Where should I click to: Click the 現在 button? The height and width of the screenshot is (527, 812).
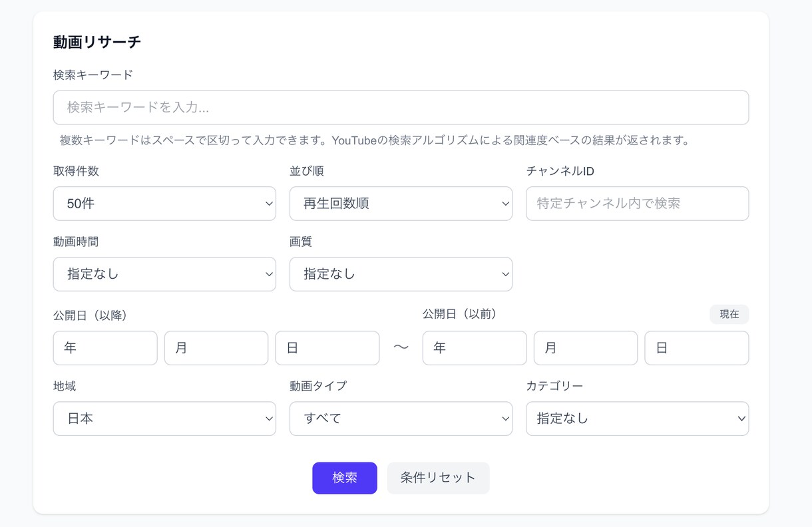click(729, 314)
